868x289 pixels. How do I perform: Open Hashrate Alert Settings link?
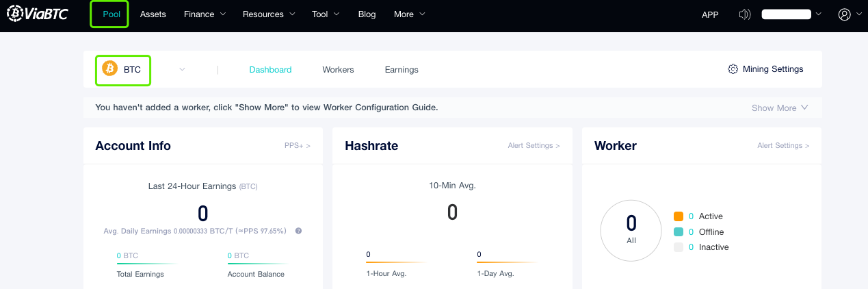click(x=534, y=146)
